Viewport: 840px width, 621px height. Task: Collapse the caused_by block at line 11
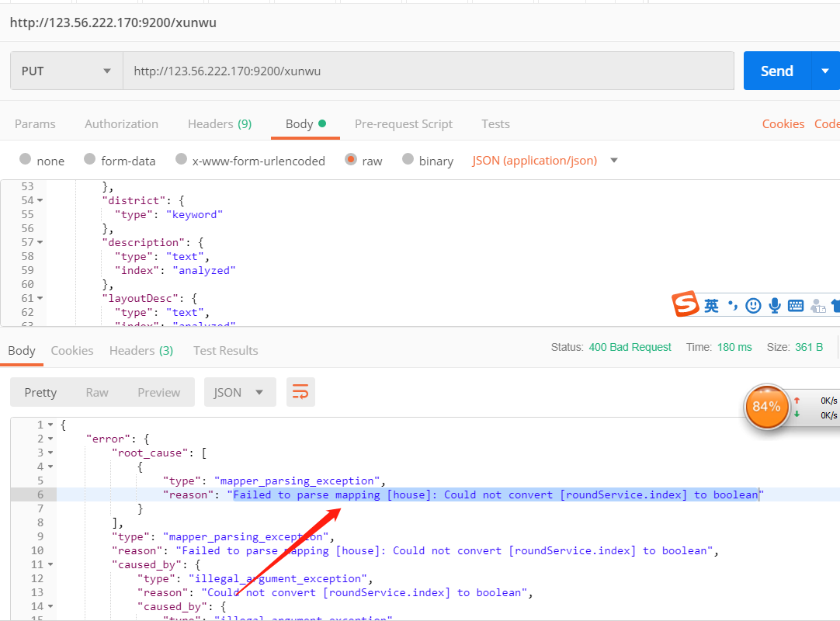tap(50, 564)
